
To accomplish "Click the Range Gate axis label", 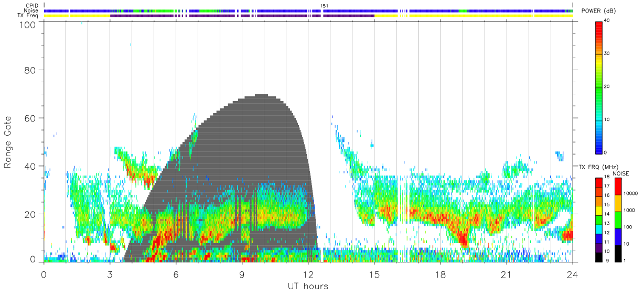I will (x=8, y=142).
